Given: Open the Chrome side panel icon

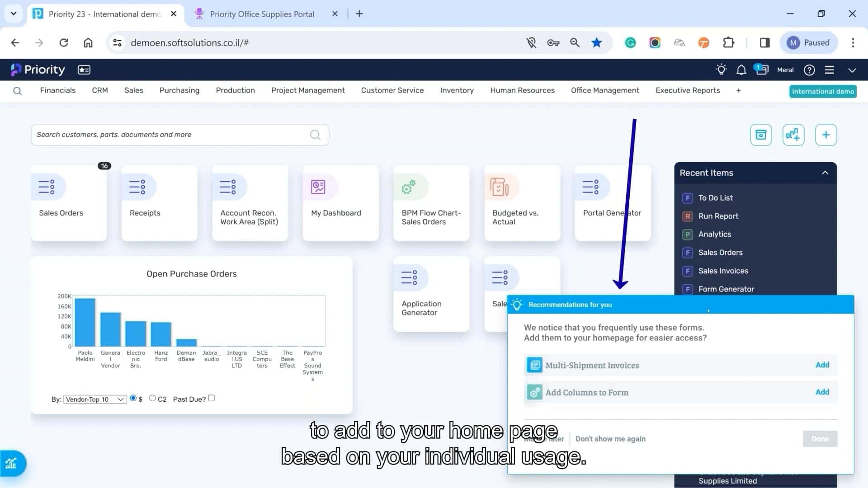Looking at the screenshot, I should 764,42.
